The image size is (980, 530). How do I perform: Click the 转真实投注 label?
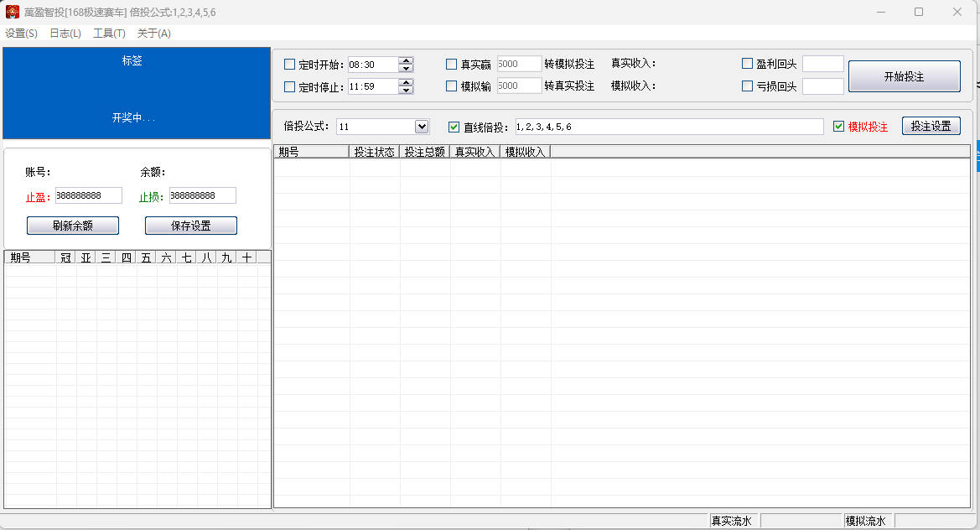pyautogui.click(x=568, y=86)
